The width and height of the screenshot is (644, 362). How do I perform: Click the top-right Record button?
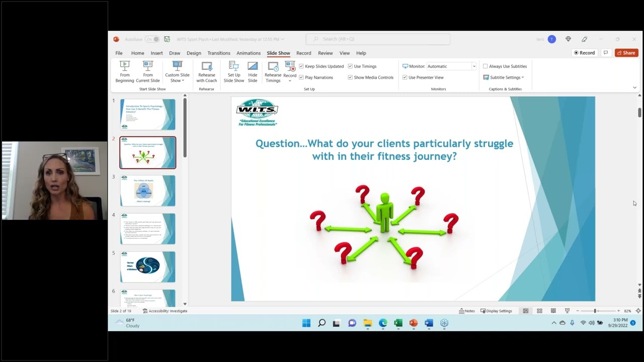pos(585,53)
